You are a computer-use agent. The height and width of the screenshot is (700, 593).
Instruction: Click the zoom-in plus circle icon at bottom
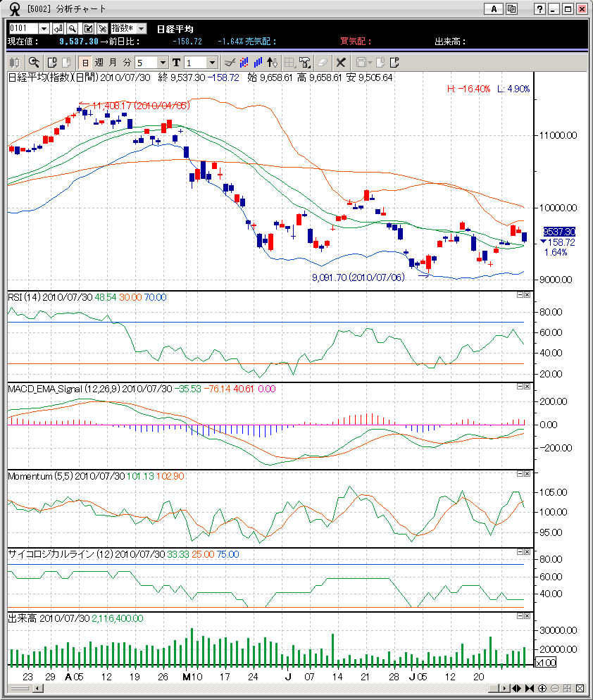click(x=543, y=688)
